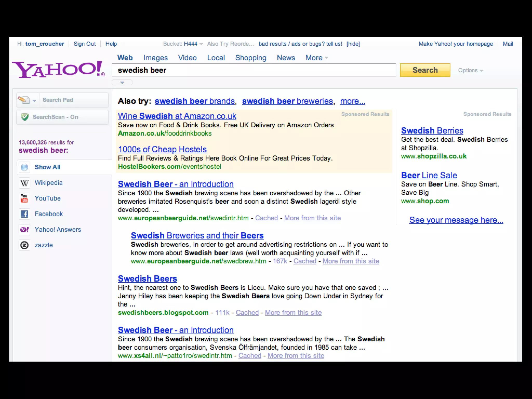The height and width of the screenshot is (399, 532).
Task: Click the YouTube filter icon
Action: 24,198
